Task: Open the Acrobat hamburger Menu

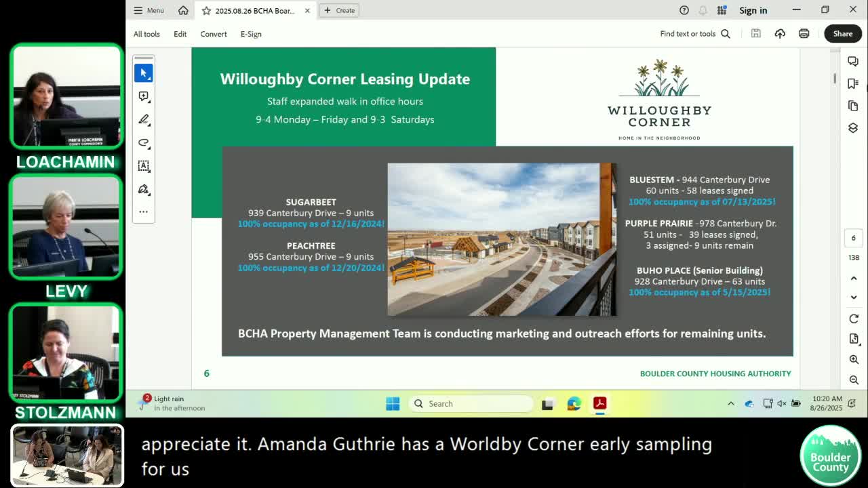Action: coord(148,10)
